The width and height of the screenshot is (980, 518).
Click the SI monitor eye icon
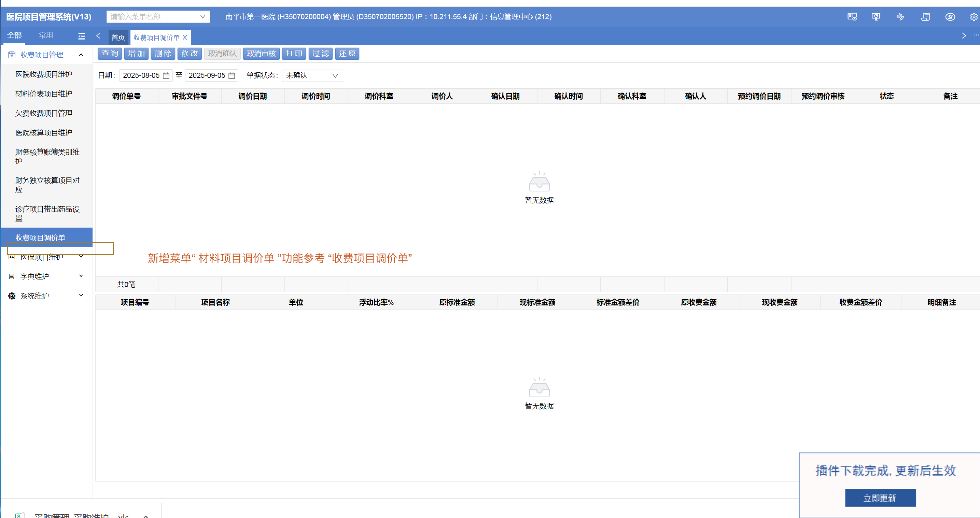[x=852, y=17]
